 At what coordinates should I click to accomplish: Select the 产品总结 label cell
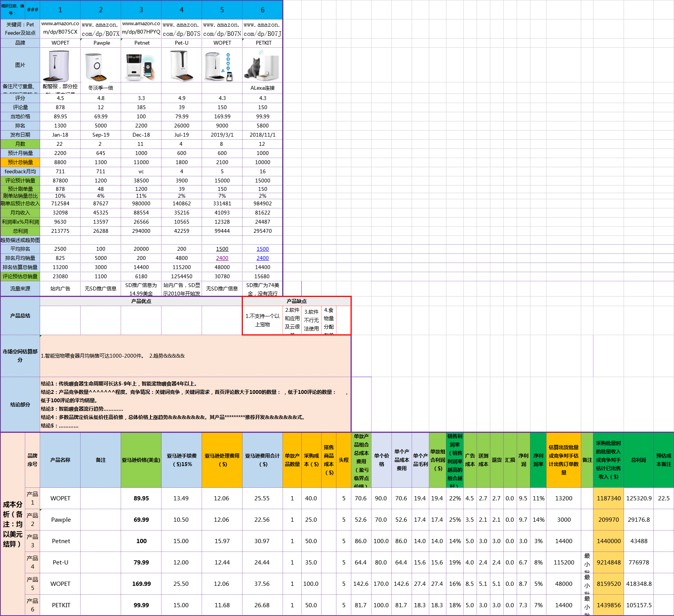[20, 316]
